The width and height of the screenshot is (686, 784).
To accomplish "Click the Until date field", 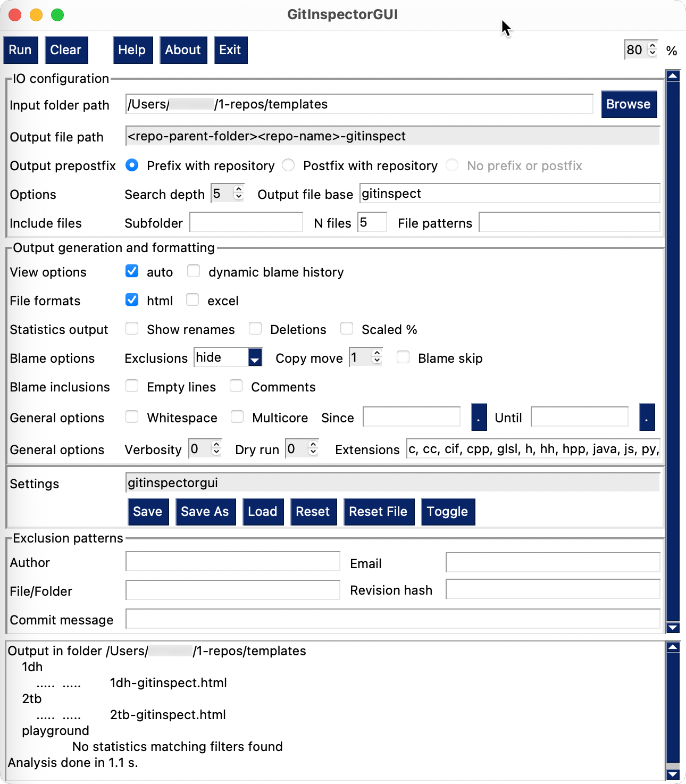I will click(580, 417).
